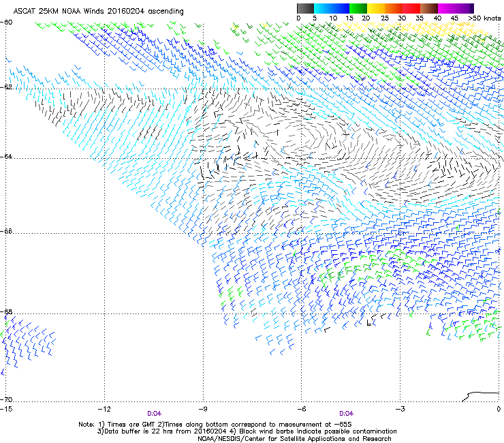Click the dark purple 45-50 knots swatch
The height and width of the screenshot is (443, 504).
[x=464, y=8]
